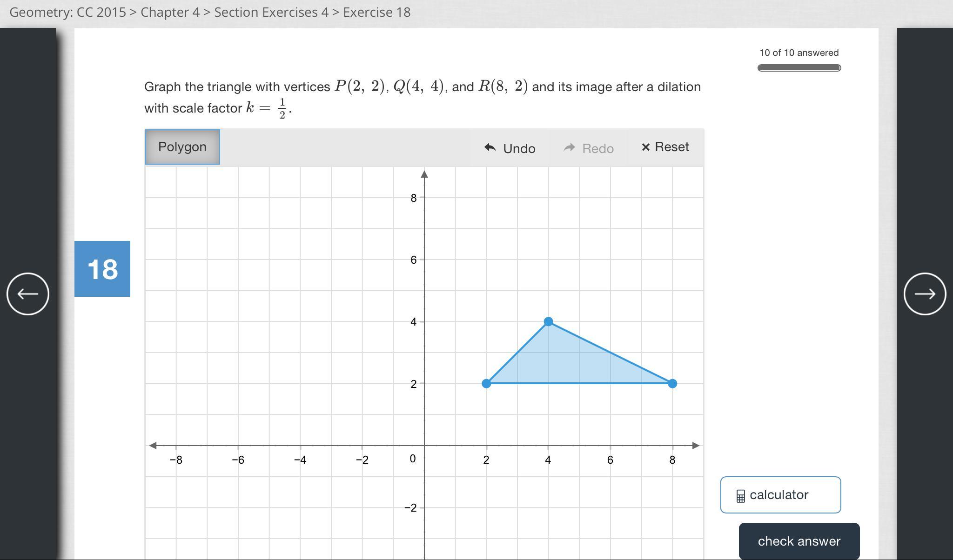The height and width of the screenshot is (560, 953).
Task: Click the Exercise 18 breadcrumb text
Action: point(376,12)
